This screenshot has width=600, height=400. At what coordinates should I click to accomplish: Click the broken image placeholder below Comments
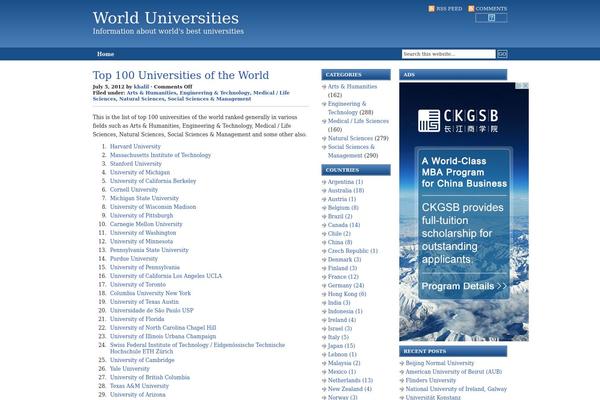point(491,18)
